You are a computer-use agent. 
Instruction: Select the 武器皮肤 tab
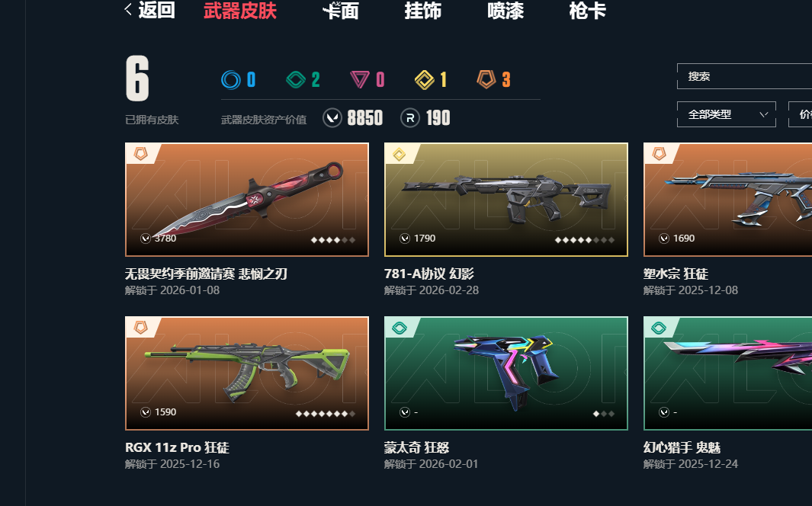coord(240,11)
